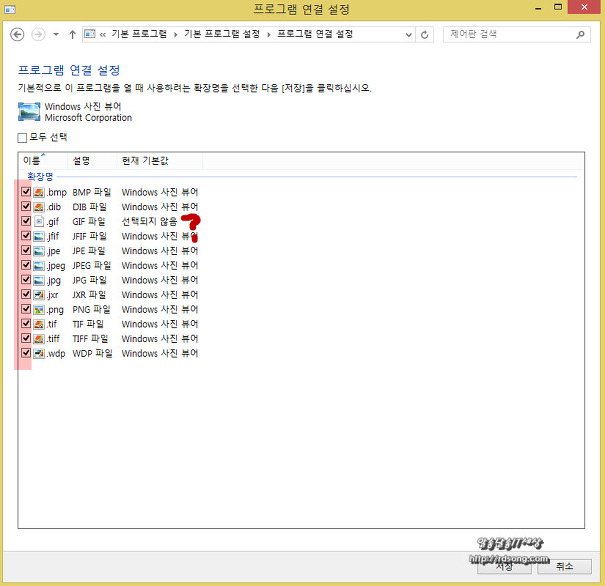Uncheck the .jpeg extension checkbox

25,265
